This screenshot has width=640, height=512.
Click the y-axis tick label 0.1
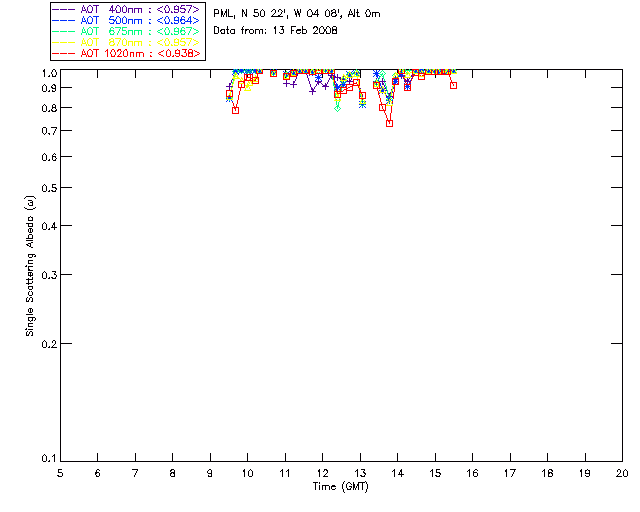point(49,459)
